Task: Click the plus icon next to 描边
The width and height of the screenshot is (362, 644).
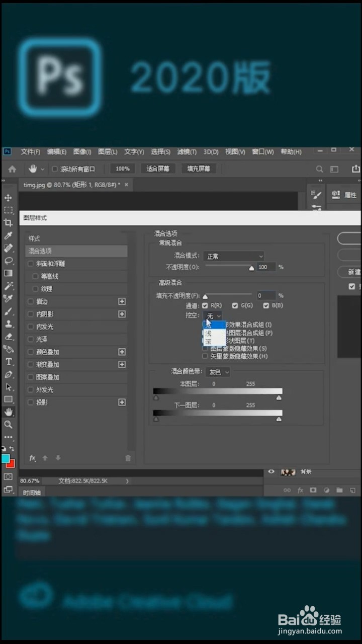Action: 122,301
